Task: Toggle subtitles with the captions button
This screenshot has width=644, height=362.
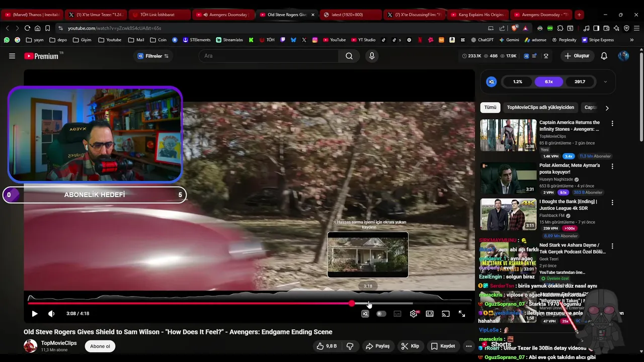Action: click(x=397, y=314)
